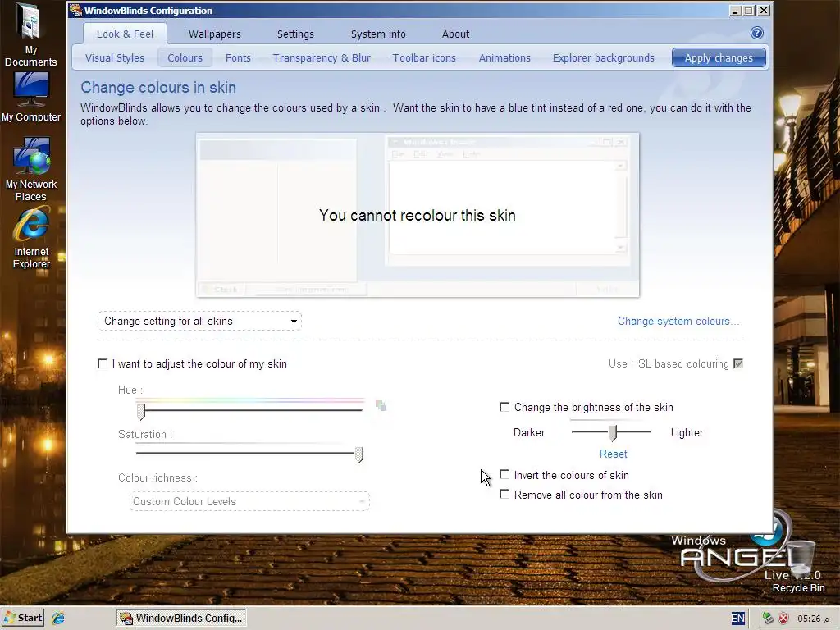Click the Apply changes button
This screenshot has height=630, width=840.
[719, 58]
